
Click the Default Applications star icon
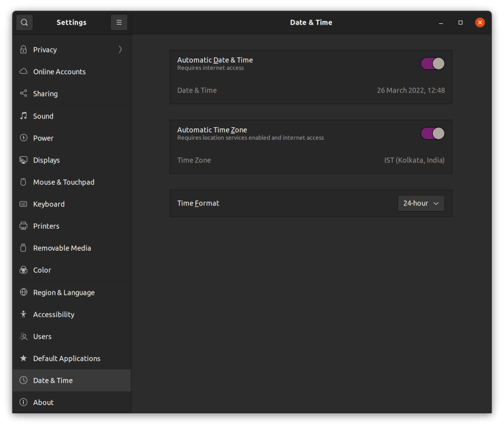[23, 358]
